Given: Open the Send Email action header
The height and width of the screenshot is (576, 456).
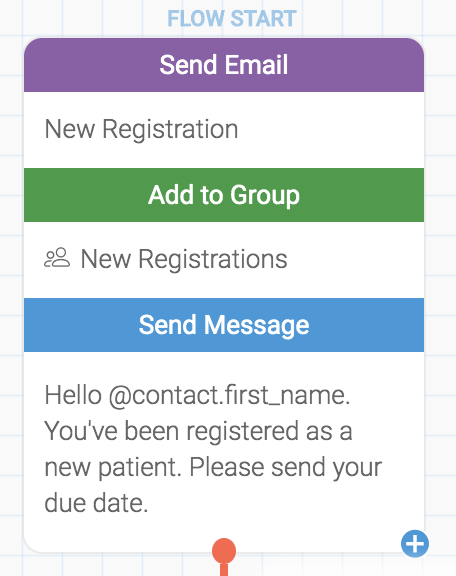Looking at the screenshot, I should pyautogui.click(x=224, y=65).
